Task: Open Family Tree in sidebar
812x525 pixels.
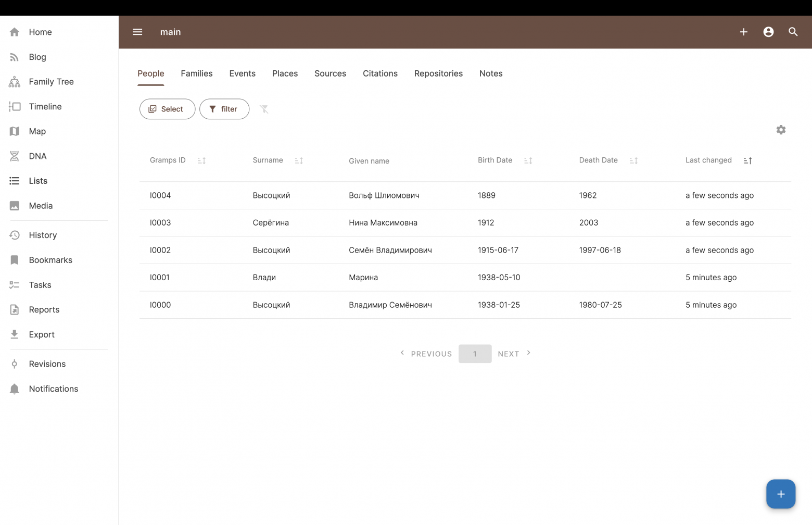Action: (x=52, y=82)
